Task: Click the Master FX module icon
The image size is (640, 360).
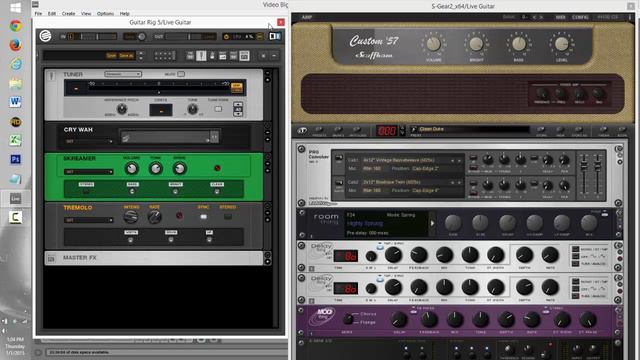Action: pyautogui.click(x=51, y=258)
